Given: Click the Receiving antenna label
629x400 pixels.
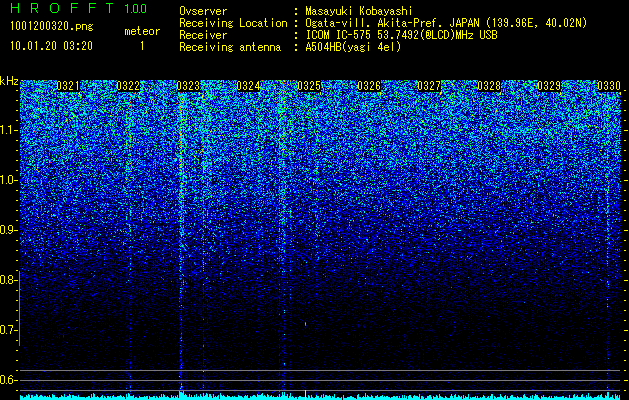Looking at the screenshot, I should [230, 47].
